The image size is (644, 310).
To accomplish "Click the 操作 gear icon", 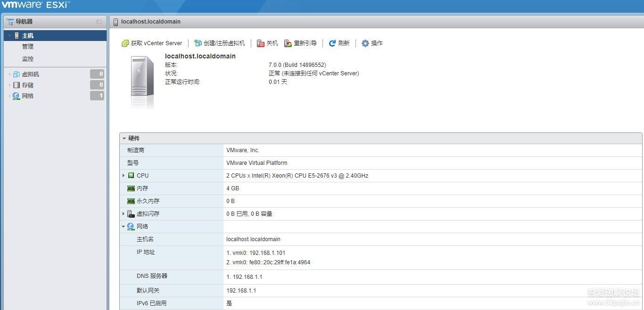I will click(365, 43).
